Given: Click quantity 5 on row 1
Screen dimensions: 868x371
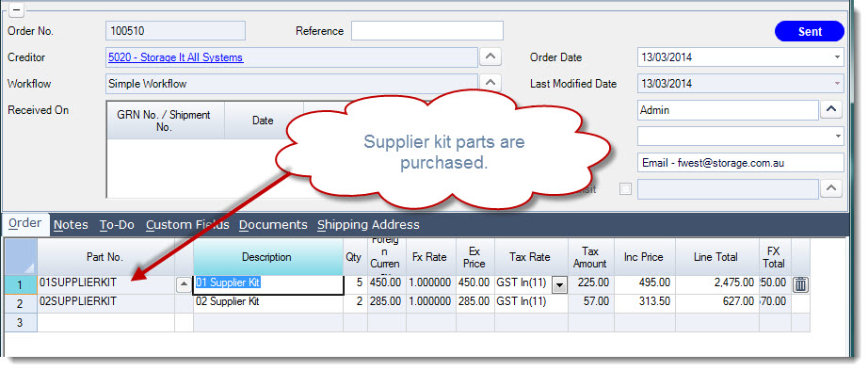Looking at the screenshot, I should (355, 284).
